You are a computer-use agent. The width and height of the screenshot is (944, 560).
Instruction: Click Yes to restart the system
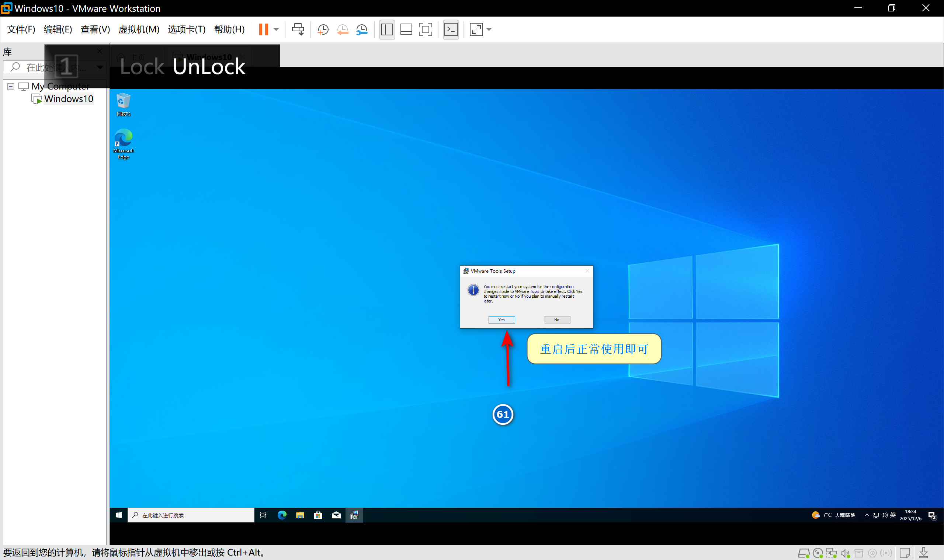(x=502, y=320)
